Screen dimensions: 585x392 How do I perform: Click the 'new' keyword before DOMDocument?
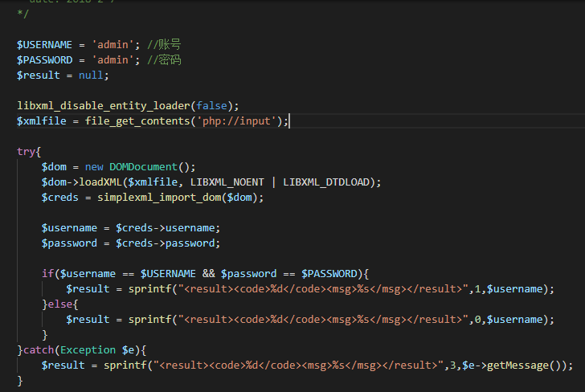(x=94, y=167)
